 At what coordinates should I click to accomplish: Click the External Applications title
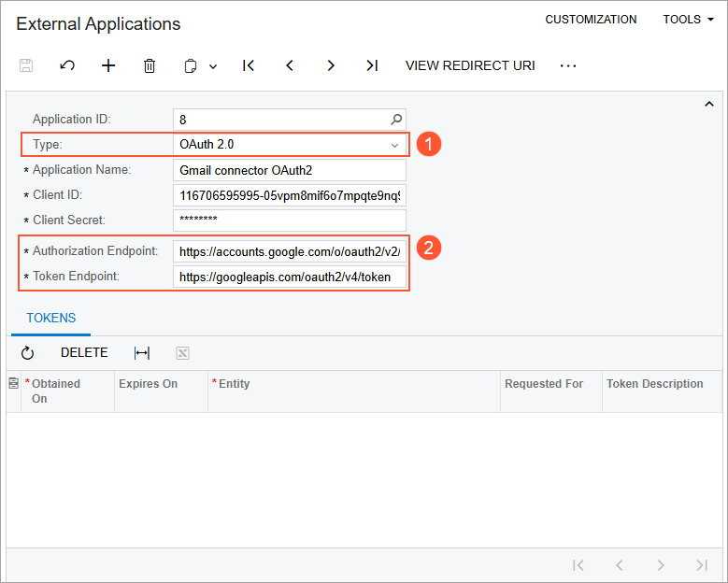click(98, 23)
